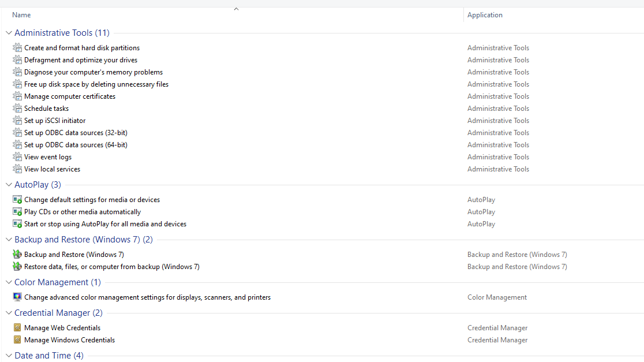
Task: Click the icon beside Create and format hard disk partitions
Action: pyautogui.click(x=17, y=48)
